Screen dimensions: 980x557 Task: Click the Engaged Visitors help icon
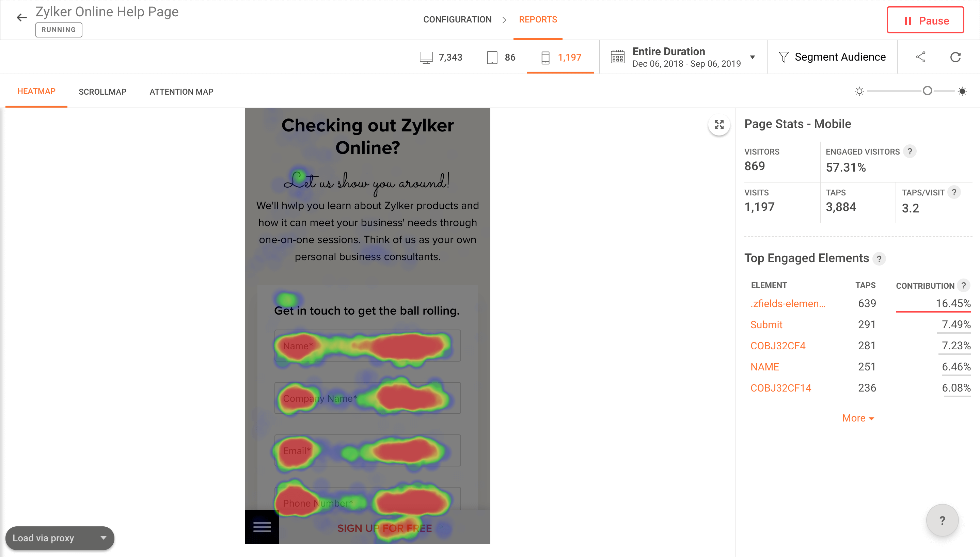coord(910,152)
